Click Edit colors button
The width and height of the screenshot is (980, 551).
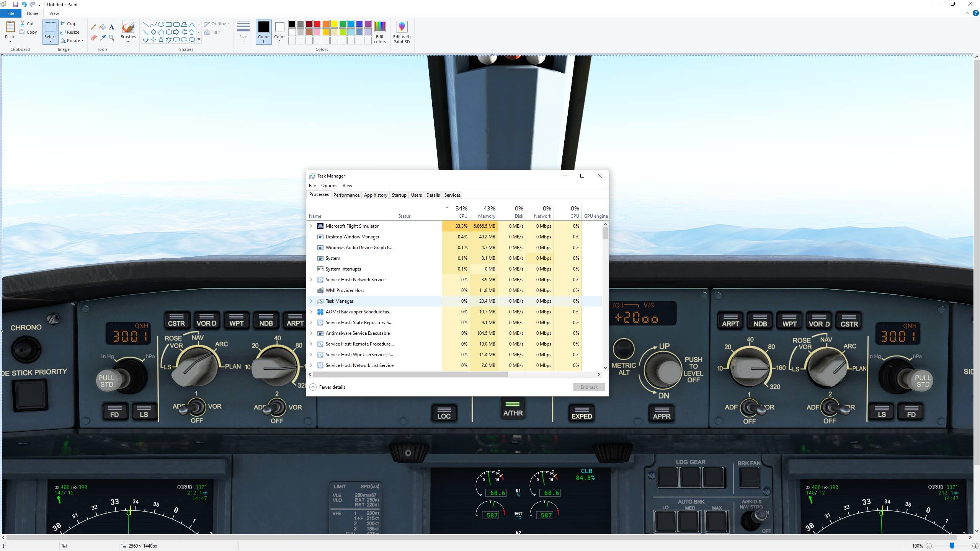pyautogui.click(x=380, y=32)
